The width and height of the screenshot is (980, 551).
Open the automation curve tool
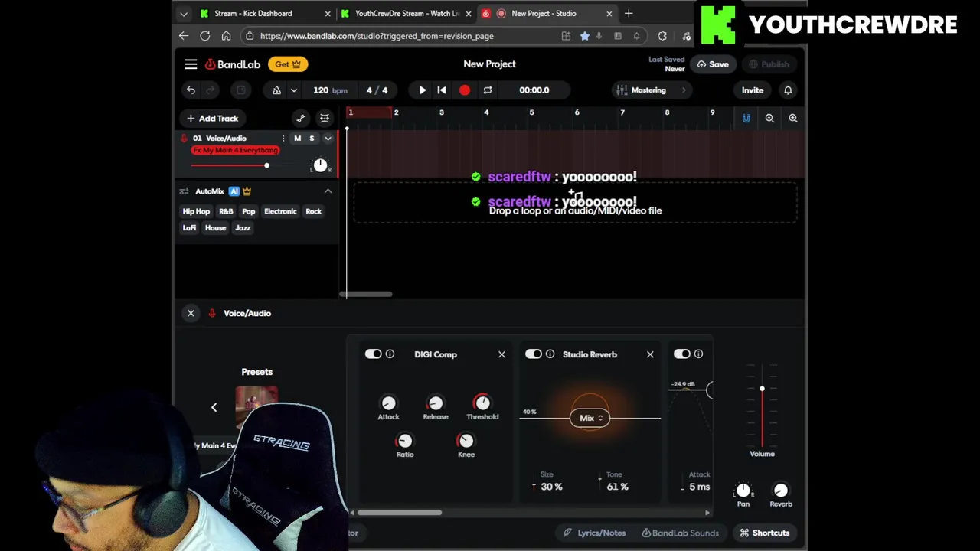[x=301, y=119]
